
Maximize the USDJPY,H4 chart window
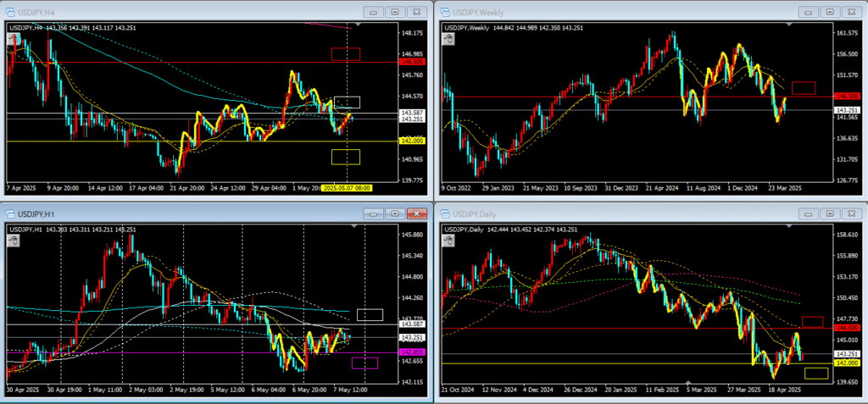coord(395,12)
